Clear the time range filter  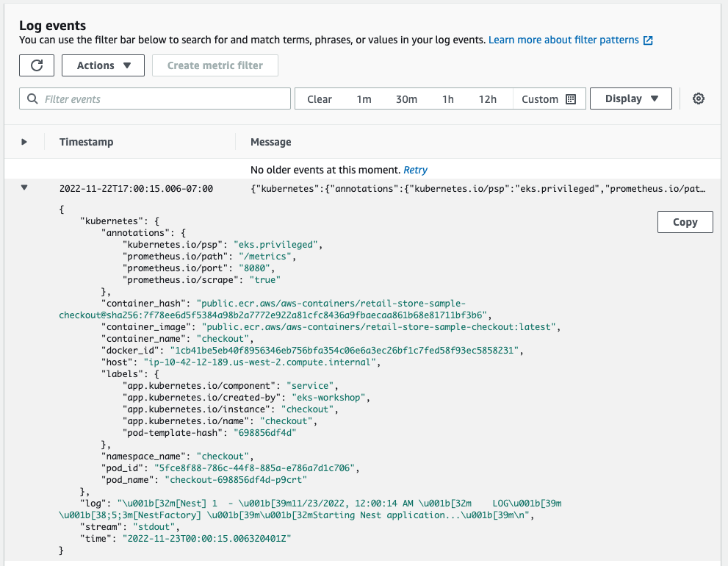[320, 99]
